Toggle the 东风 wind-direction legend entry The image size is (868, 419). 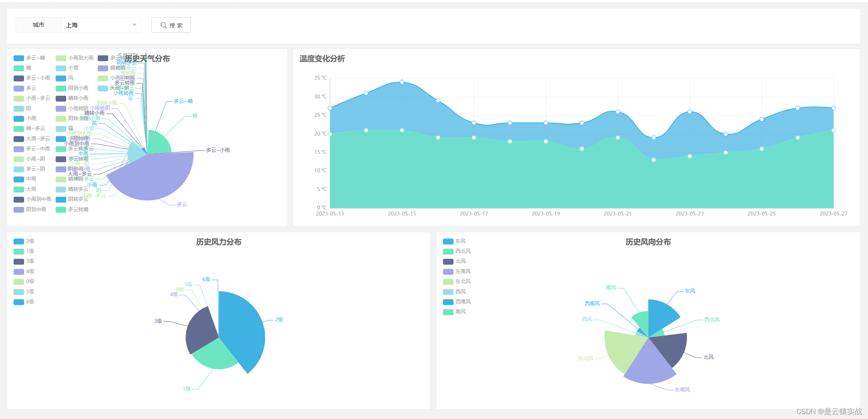454,241
